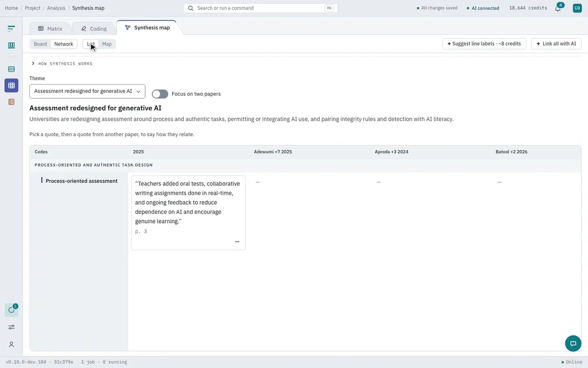Open the active grid analysis icon in sidebar
This screenshot has width=588, height=368.
click(11, 86)
